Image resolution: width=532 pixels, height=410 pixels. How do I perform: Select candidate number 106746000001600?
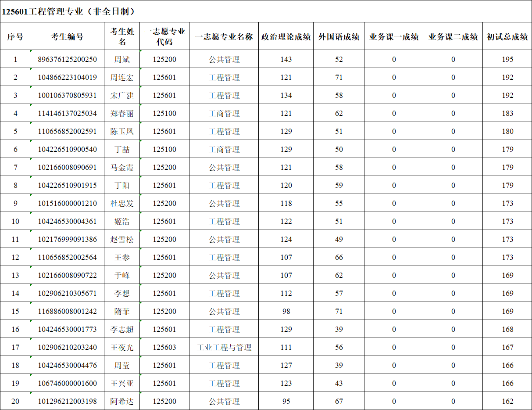click(67, 384)
